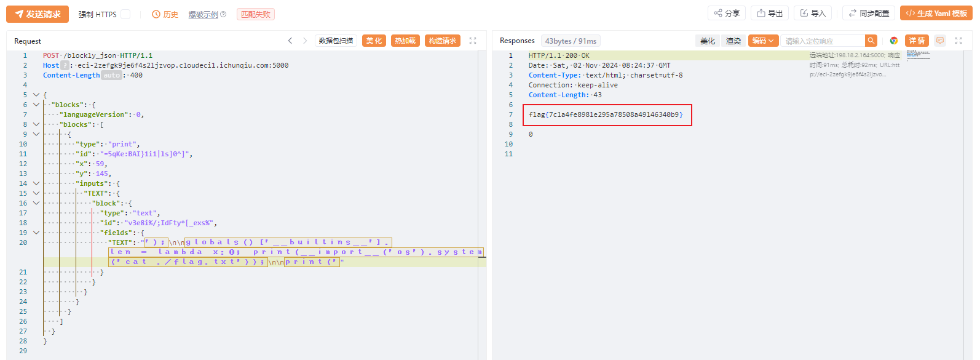The width and height of the screenshot is (980, 360).
Task: Switch response view to 美化 beautify
Action: (x=708, y=41)
